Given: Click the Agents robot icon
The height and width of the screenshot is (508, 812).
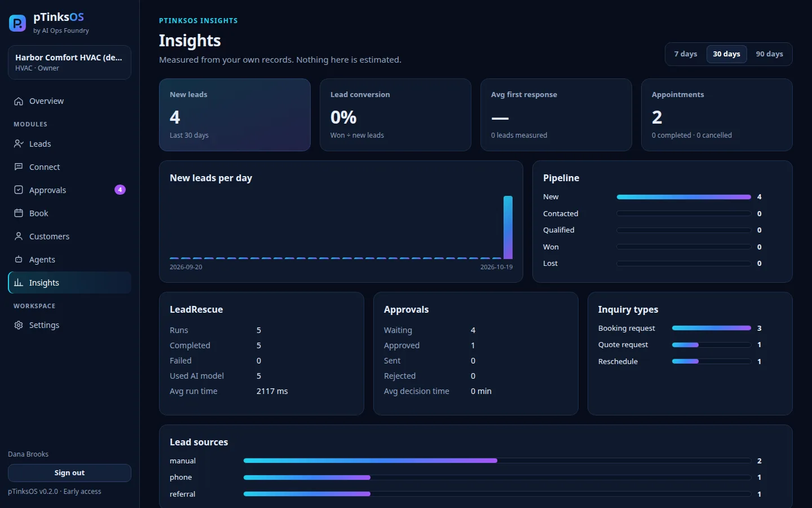Looking at the screenshot, I should [19, 260].
